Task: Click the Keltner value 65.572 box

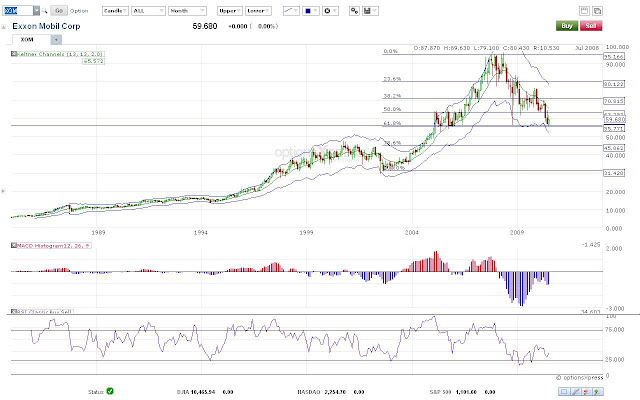Action: 93,61
